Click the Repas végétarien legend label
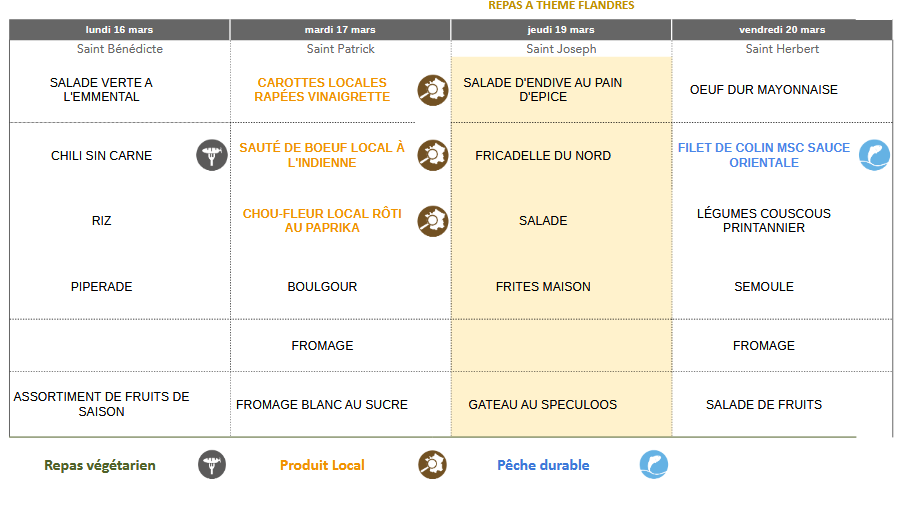906x513 pixels. click(100, 465)
